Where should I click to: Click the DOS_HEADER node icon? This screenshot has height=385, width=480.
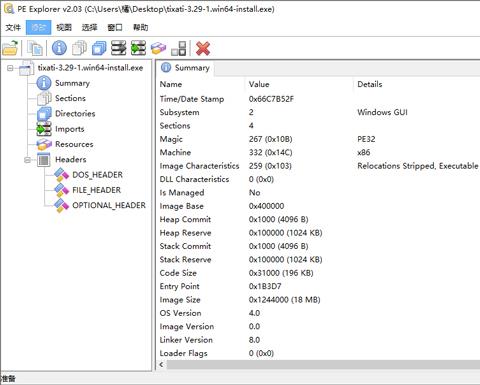(x=61, y=175)
